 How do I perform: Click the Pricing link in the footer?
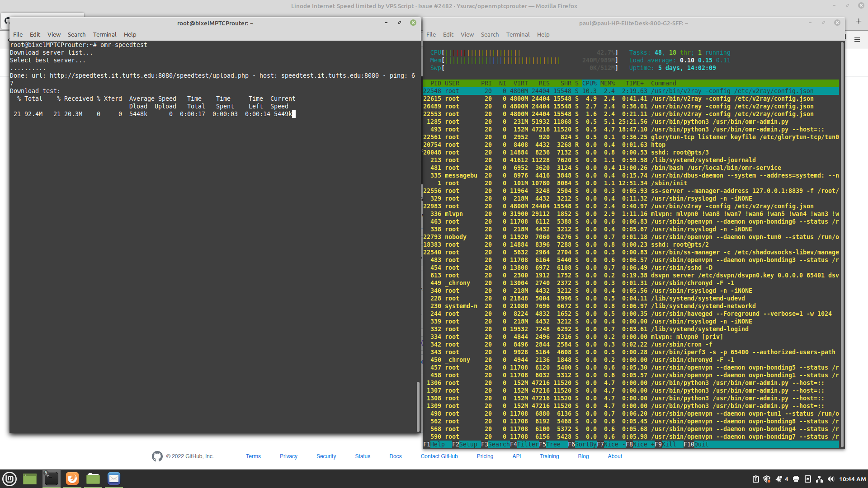[x=485, y=456]
